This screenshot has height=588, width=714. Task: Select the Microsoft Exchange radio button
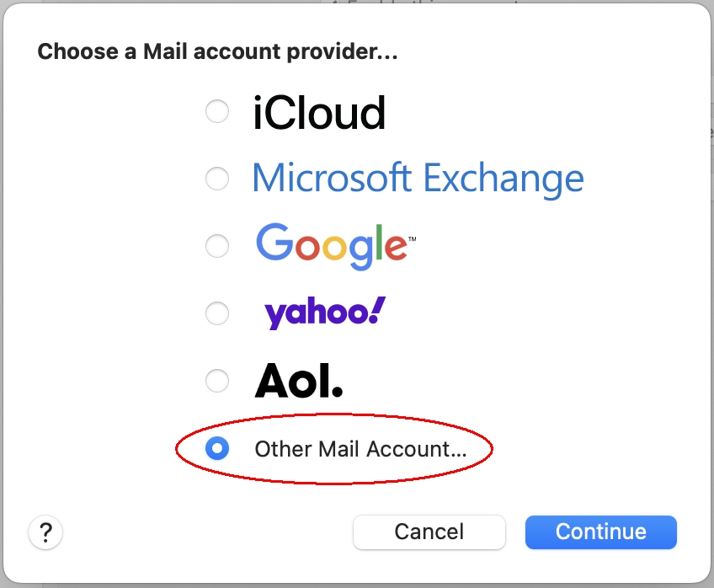[x=217, y=179]
